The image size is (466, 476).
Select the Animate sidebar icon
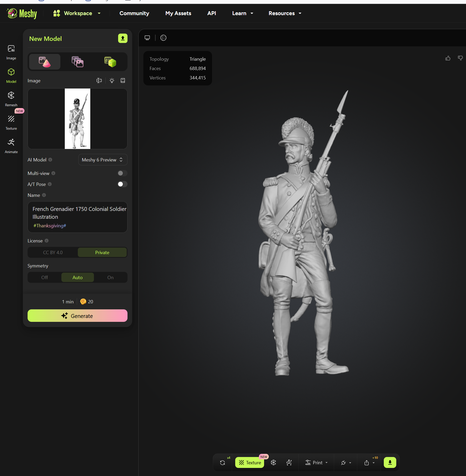11,145
